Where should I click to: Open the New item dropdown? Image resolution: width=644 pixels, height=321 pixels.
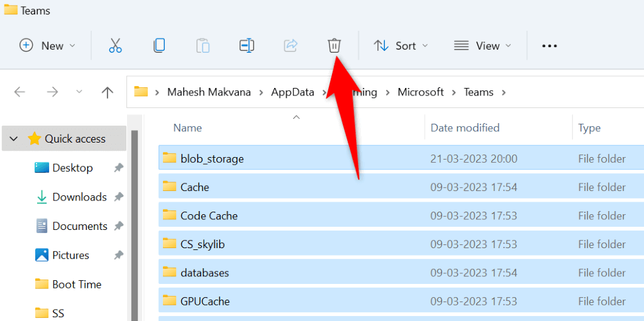click(x=48, y=45)
